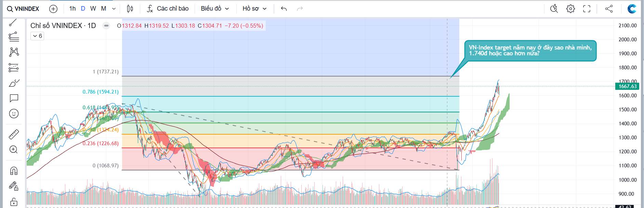This screenshot has width=644, height=208.
Task: Click the blue C logo icon
Action: [x=632, y=9]
